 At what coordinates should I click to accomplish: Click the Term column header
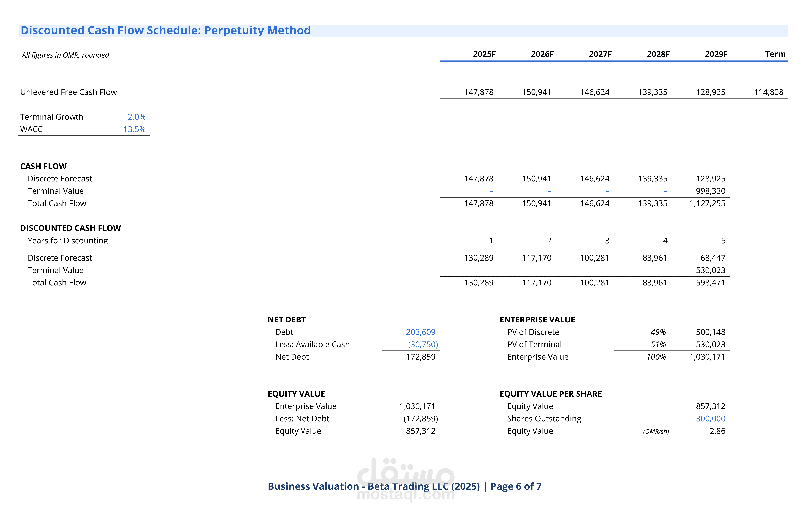775,54
